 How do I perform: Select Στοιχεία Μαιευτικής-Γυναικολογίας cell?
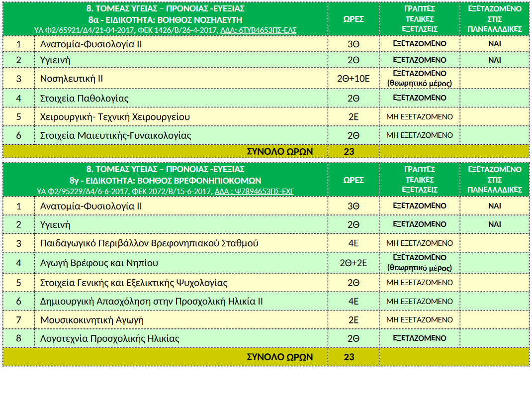(115, 135)
